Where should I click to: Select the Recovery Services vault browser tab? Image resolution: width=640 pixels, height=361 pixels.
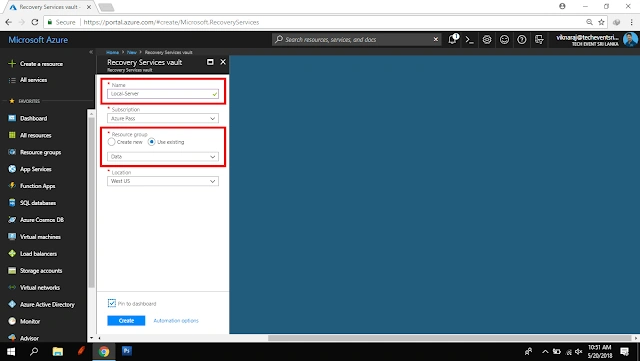(49, 7)
